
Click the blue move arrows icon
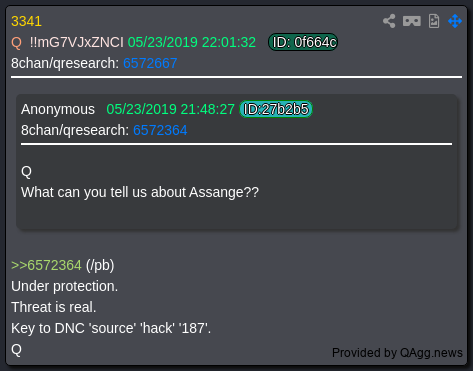click(455, 21)
